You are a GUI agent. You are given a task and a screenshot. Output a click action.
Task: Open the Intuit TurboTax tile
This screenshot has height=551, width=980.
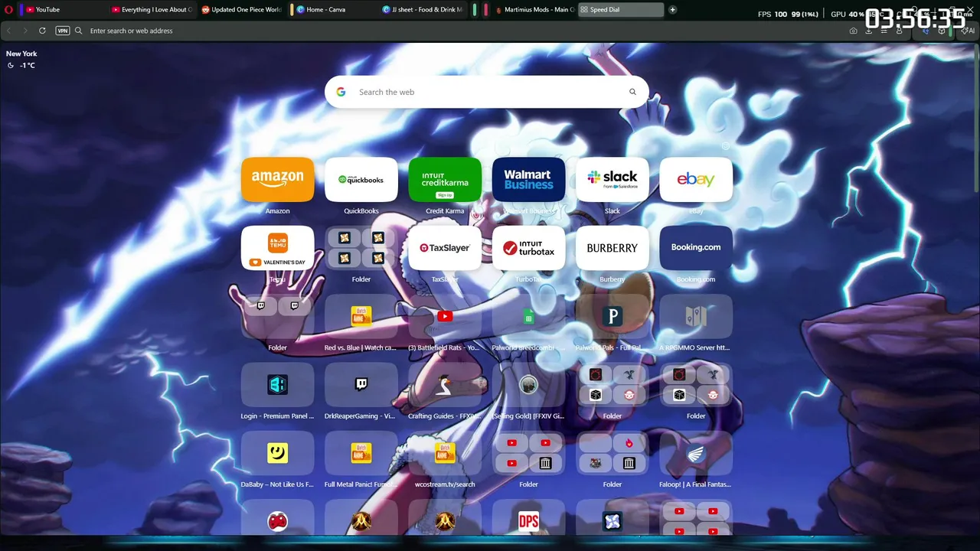[528, 248]
